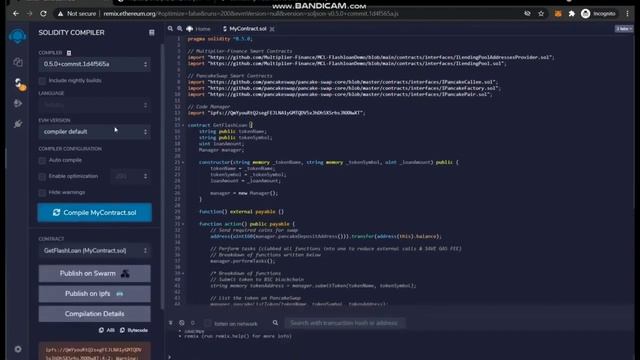
Task: Click the browser address bar URL
Action: click(x=251, y=13)
